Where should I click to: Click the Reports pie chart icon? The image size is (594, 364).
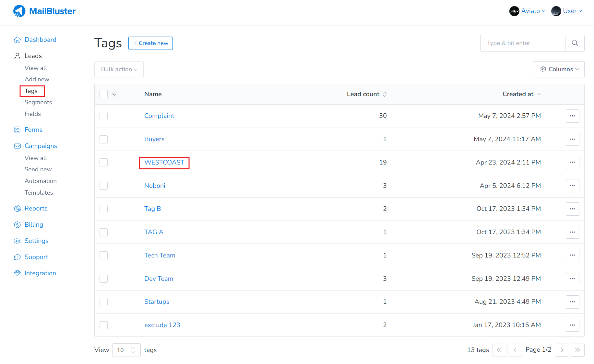[x=17, y=209]
